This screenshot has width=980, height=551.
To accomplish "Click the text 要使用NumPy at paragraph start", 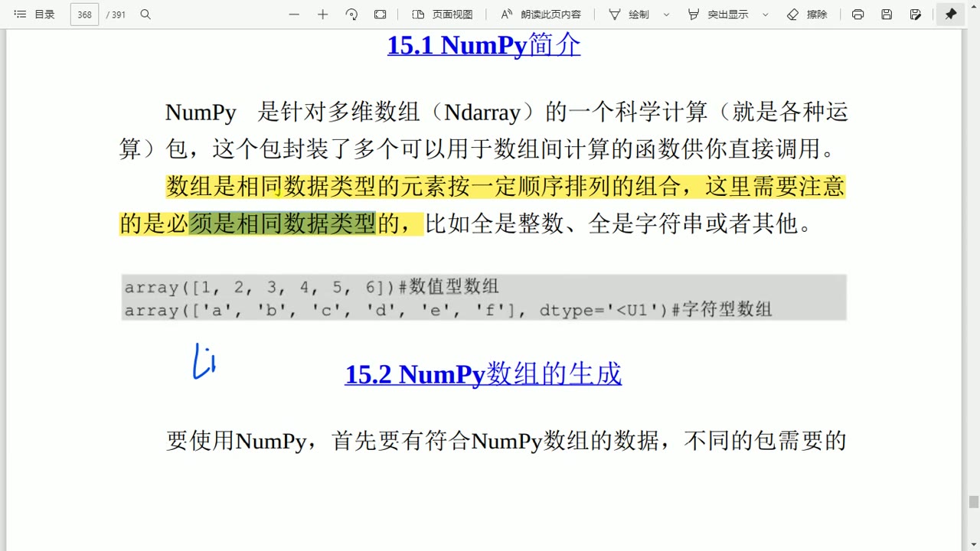I will tap(236, 441).
